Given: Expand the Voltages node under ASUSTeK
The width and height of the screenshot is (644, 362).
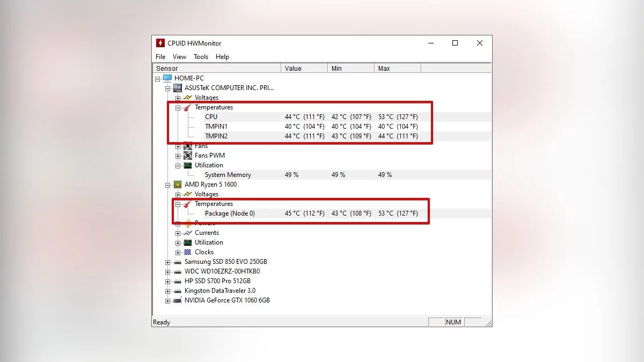Looking at the screenshot, I should (x=178, y=98).
